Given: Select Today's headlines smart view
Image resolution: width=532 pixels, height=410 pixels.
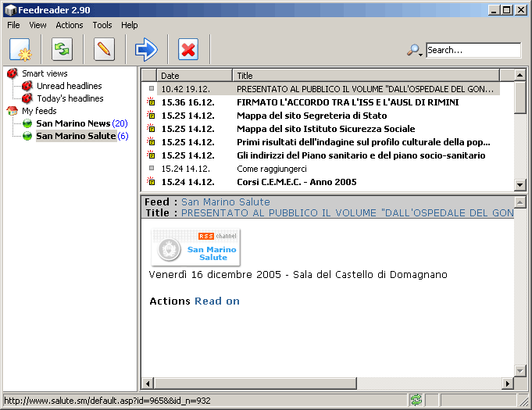Looking at the screenshot, I should click(70, 98).
